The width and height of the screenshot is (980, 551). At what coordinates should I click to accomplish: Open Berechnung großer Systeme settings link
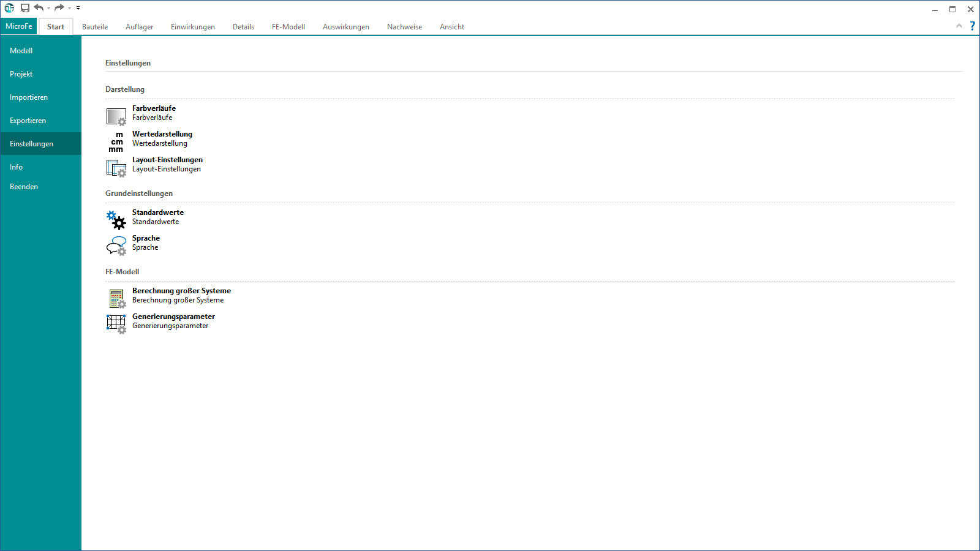pos(181,291)
